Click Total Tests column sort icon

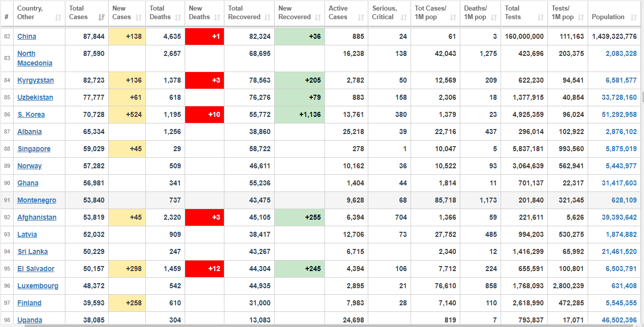click(540, 18)
